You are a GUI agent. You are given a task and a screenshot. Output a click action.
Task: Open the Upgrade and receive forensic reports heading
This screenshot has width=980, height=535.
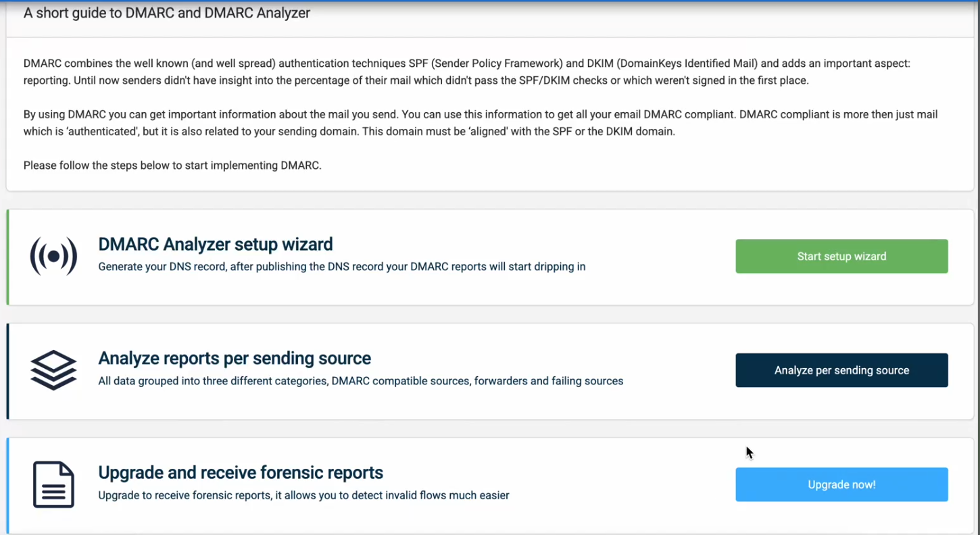tap(241, 472)
